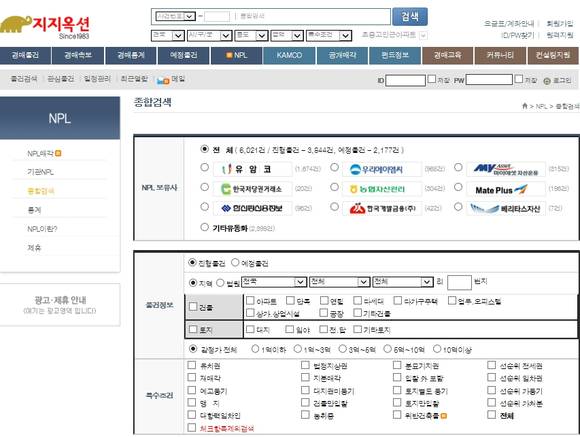Viewport: 580px width, 437px height.
Task: Open the 시/구/군 dropdown in the header
Action: pyautogui.click(x=209, y=36)
